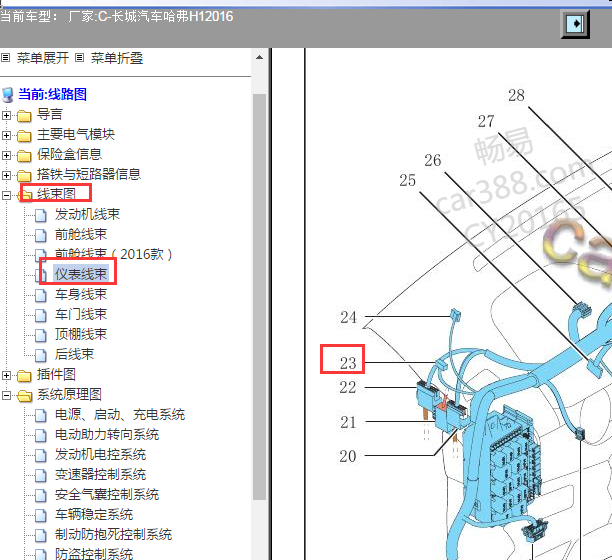Open the 发动机线束 page
Viewport: 612px width, 560px height.
pyautogui.click(x=87, y=214)
